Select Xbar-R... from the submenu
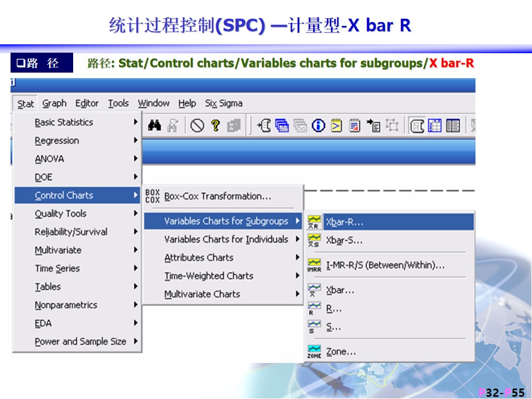The image size is (532, 399). [345, 222]
